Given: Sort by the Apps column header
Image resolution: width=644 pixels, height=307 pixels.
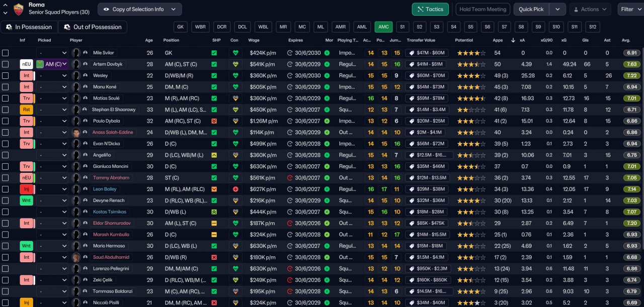Looking at the screenshot, I should click(498, 40).
